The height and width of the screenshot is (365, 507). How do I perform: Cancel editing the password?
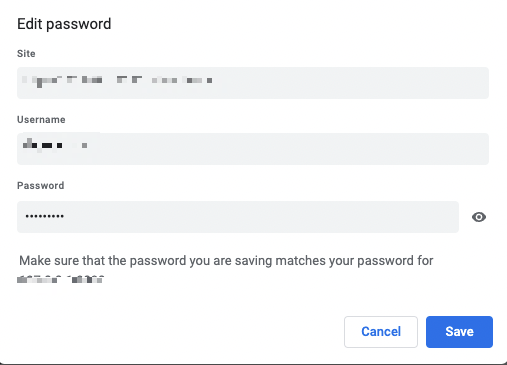pos(381,332)
